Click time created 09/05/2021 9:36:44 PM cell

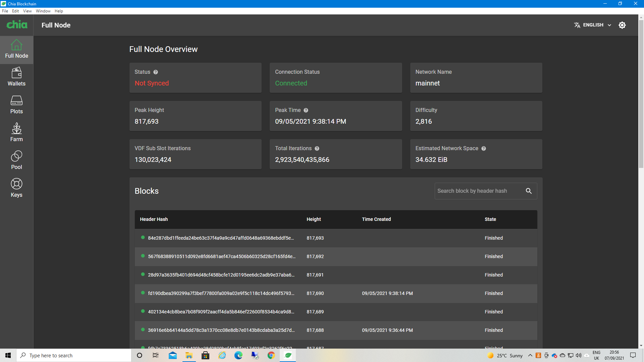tap(387, 330)
